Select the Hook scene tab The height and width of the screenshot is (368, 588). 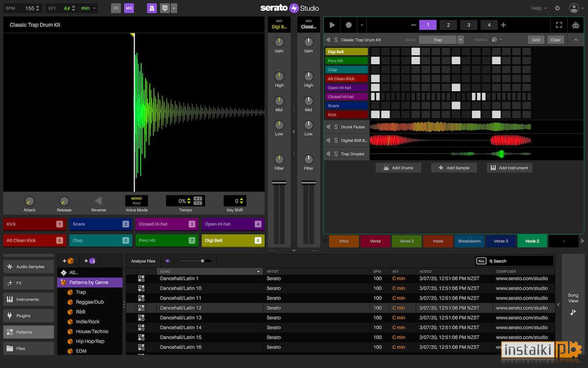[438, 241]
